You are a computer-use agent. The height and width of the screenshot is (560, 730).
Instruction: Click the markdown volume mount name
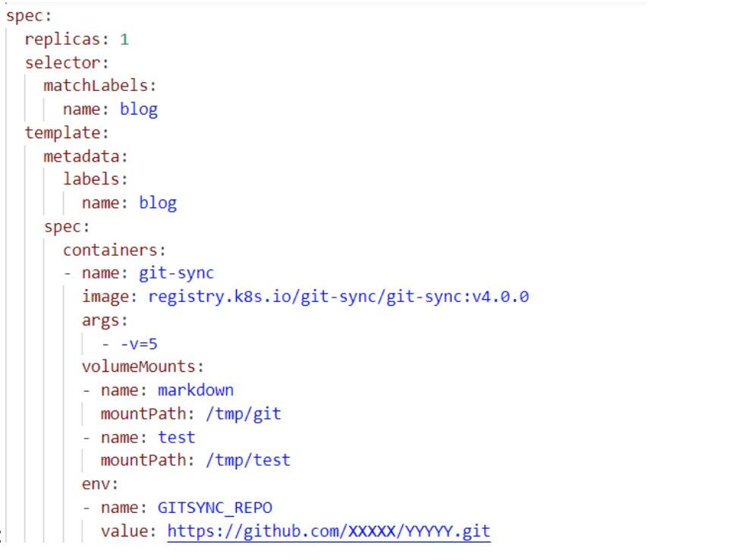tap(196, 390)
